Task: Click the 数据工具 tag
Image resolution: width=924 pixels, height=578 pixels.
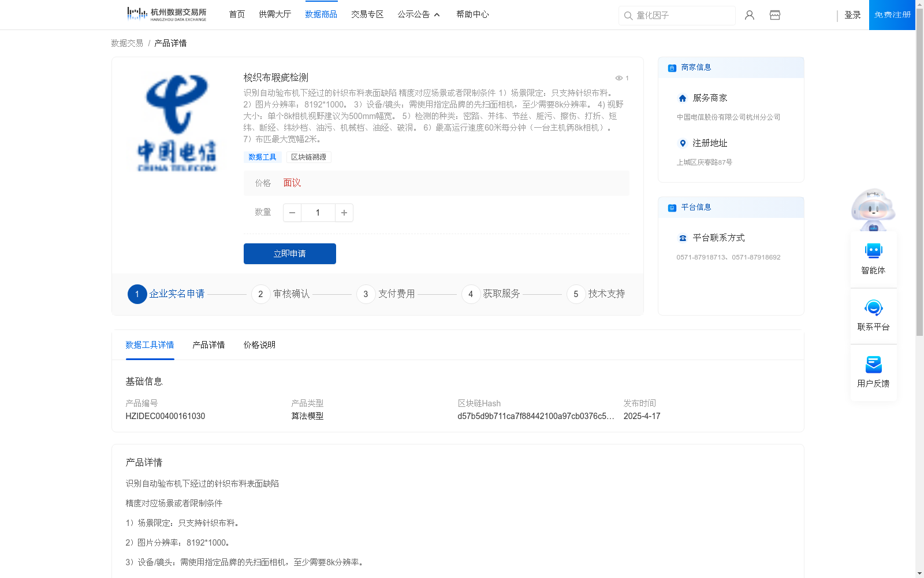Action: click(x=263, y=157)
